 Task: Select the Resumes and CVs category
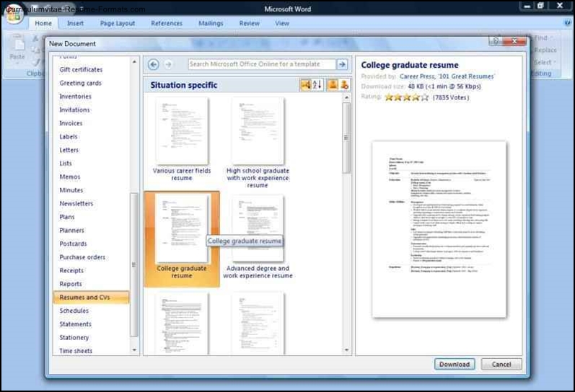(x=84, y=298)
